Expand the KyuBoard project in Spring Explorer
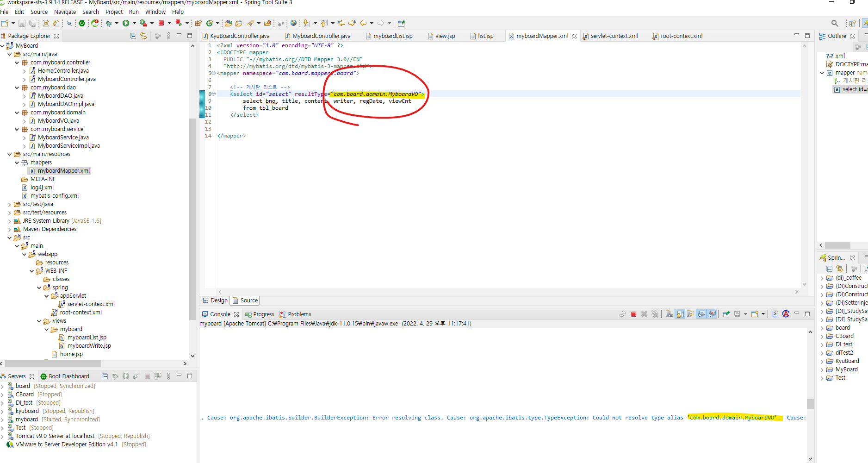The width and height of the screenshot is (868, 463). [822, 361]
